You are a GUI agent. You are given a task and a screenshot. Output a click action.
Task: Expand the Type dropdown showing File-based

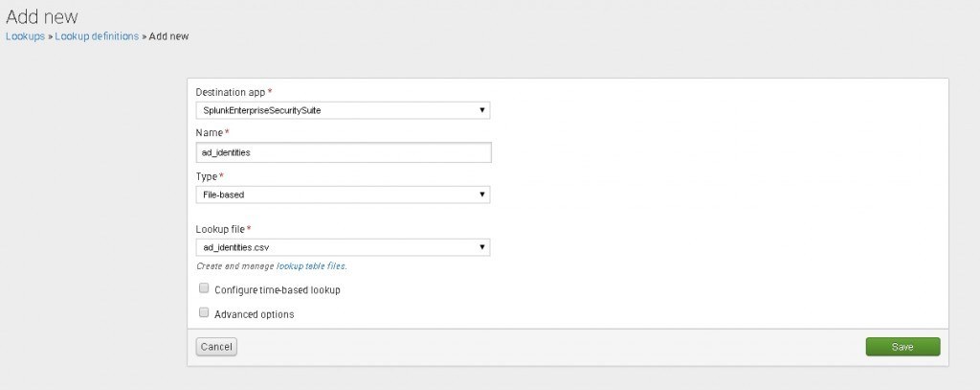[x=343, y=195]
